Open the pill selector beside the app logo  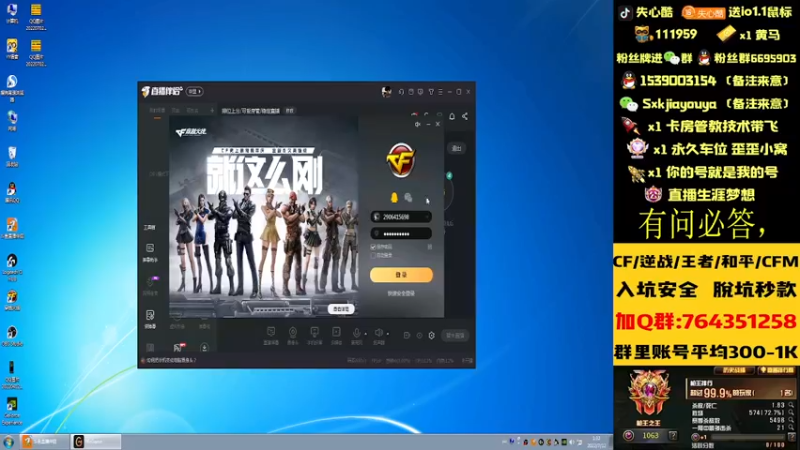[x=195, y=91]
